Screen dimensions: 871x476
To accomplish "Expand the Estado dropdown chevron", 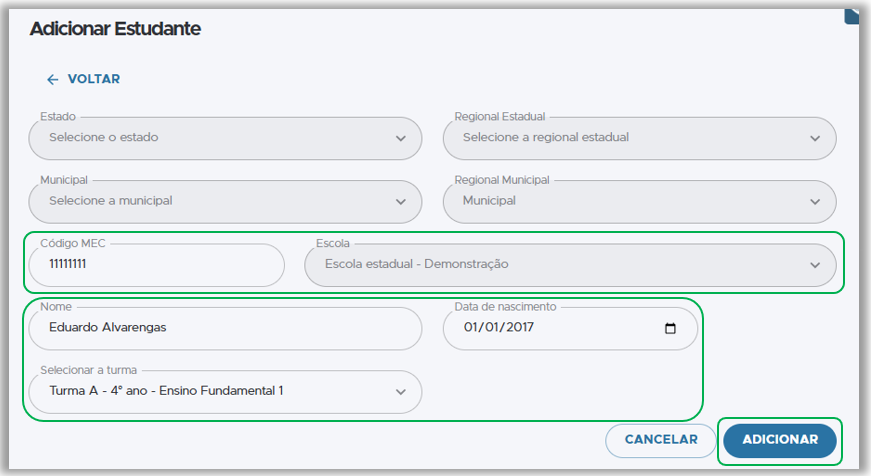I will point(401,138).
